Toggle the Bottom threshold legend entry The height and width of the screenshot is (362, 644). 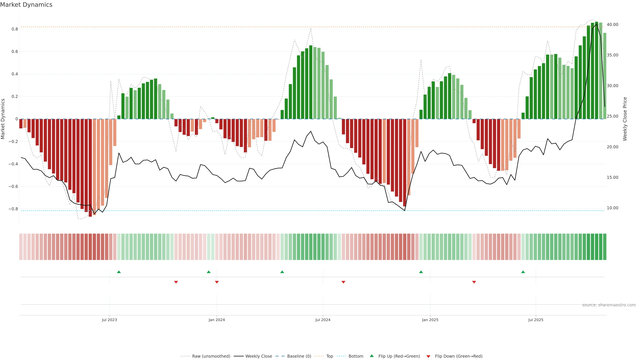point(356,356)
